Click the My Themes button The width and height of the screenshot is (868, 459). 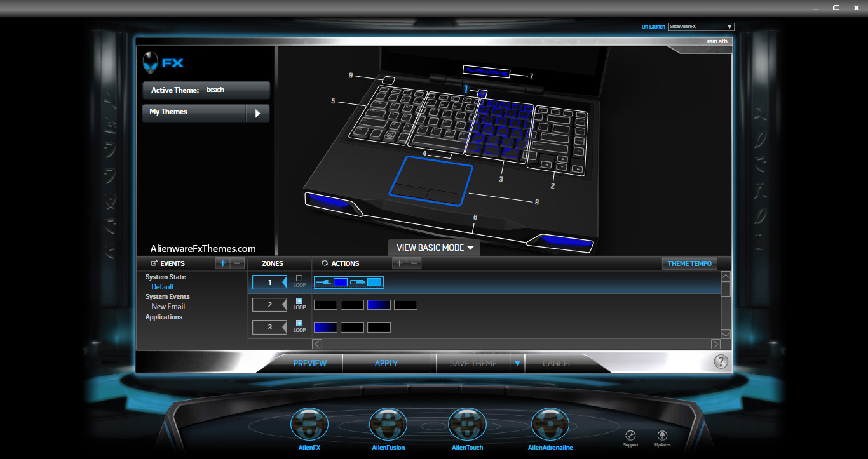194,113
